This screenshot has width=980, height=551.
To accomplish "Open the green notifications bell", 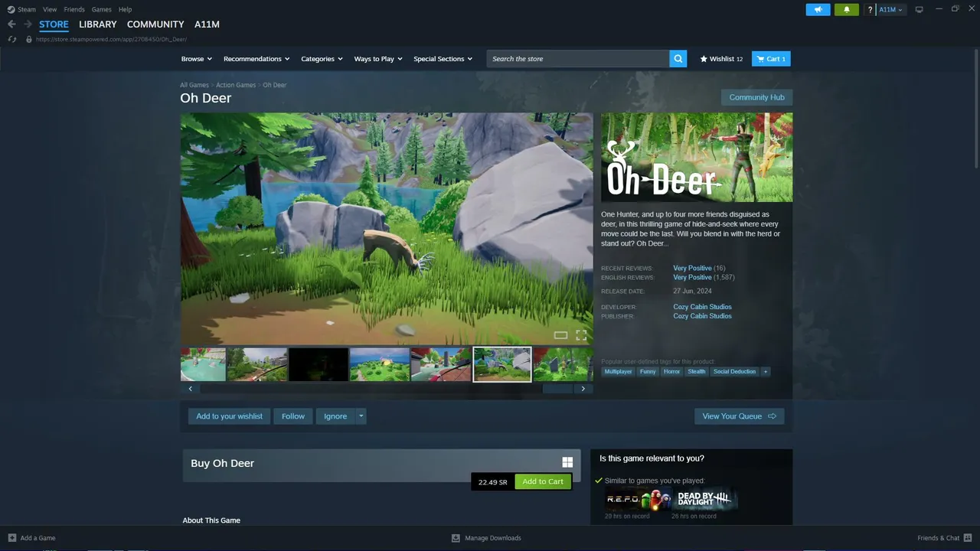I will coord(847,9).
